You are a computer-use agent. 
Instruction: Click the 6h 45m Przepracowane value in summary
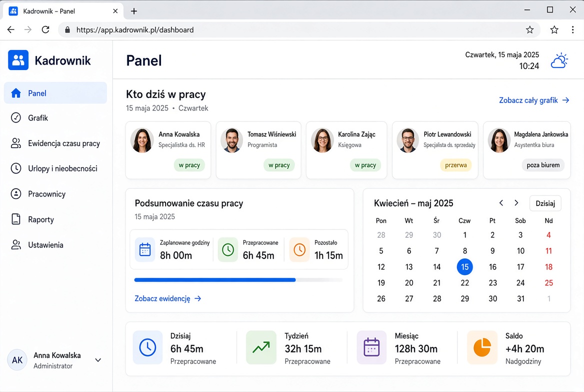tap(258, 255)
